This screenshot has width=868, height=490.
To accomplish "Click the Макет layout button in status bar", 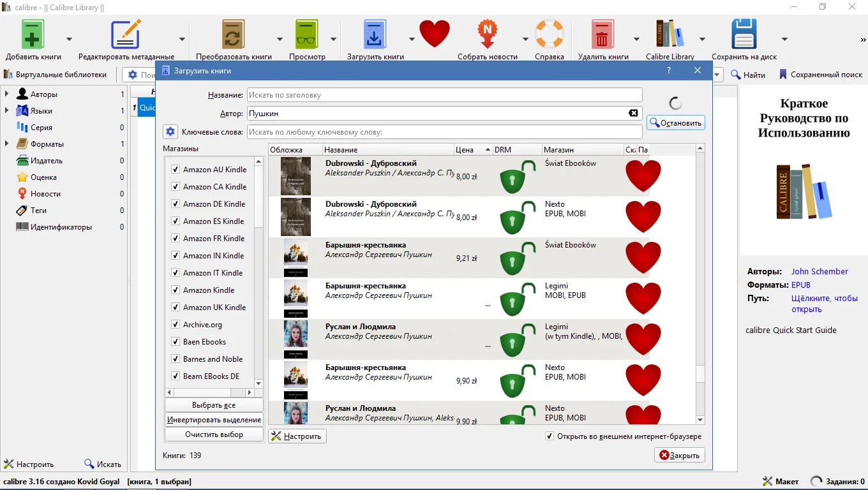I will click(x=780, y=482).
